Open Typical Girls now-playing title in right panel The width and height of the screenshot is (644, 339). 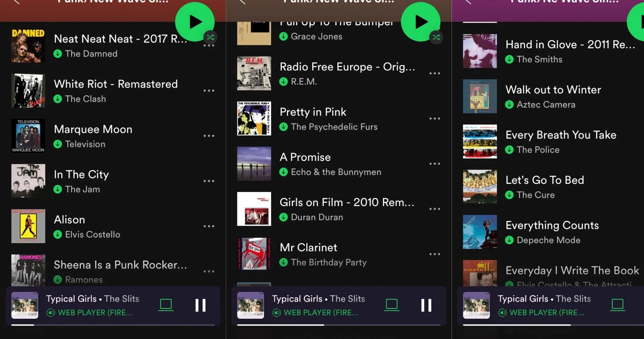coord(523,299)
